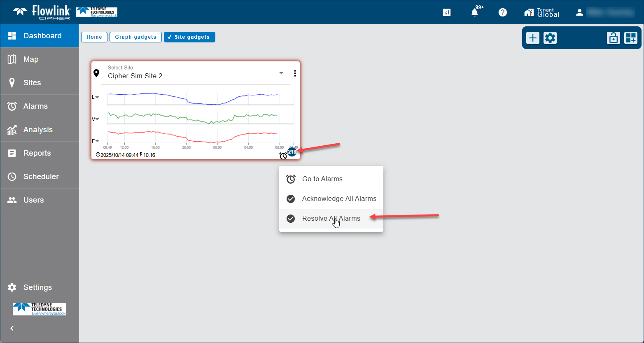The width and height of the screenshot is (644, 343).
Task: Choose Acknowledge All Alarms from menu
Action: 339,199
